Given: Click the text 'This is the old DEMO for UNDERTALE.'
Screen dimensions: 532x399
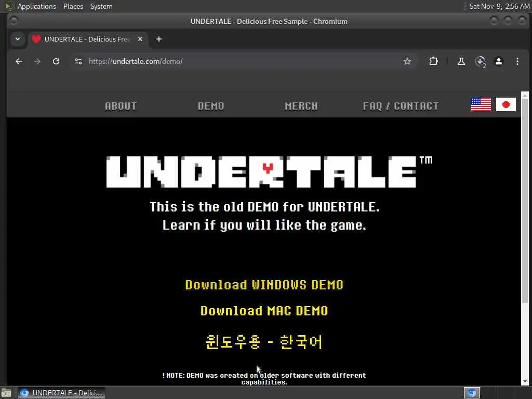Looking at the screenshot, I should click(264, 207).
